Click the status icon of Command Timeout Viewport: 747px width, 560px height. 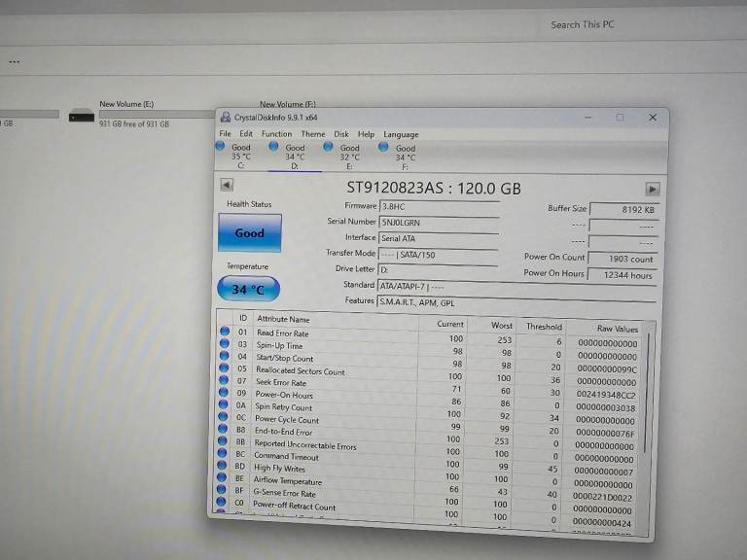pyautogui.click(x=222, y=453)
